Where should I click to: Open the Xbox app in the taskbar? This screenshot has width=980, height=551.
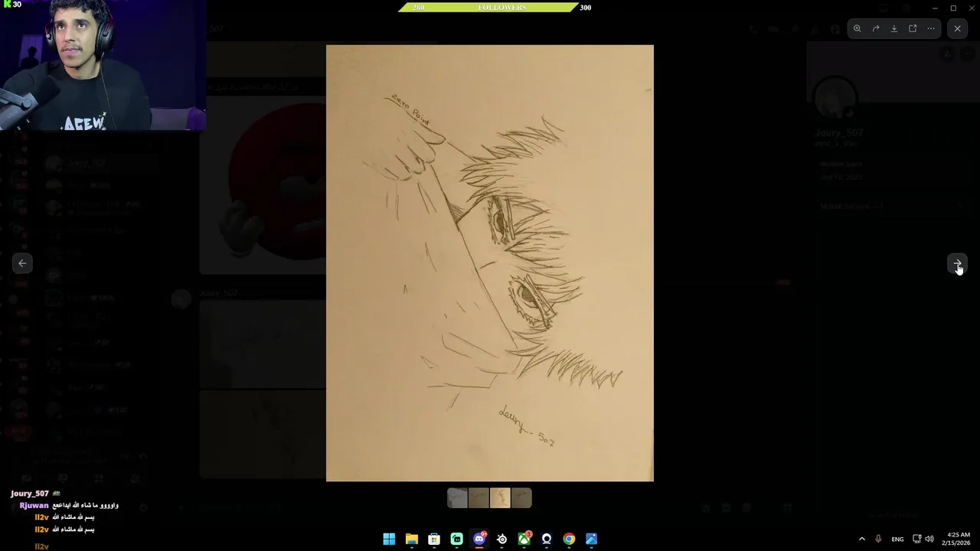[x=524, y=539]
